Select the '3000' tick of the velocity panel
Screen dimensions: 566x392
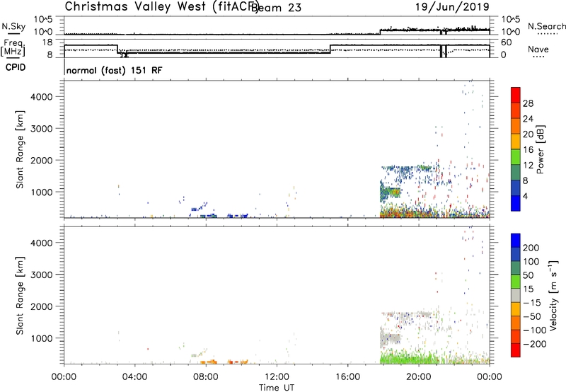(42, 275)
